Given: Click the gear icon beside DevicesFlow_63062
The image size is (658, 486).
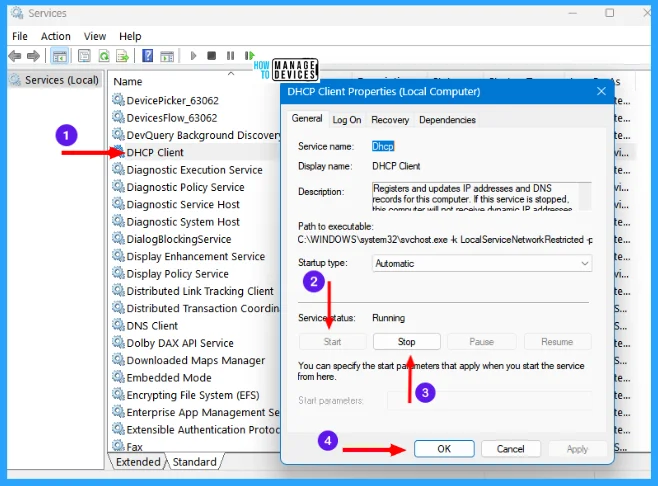Looking at the screenshot, I should [118, 117].
